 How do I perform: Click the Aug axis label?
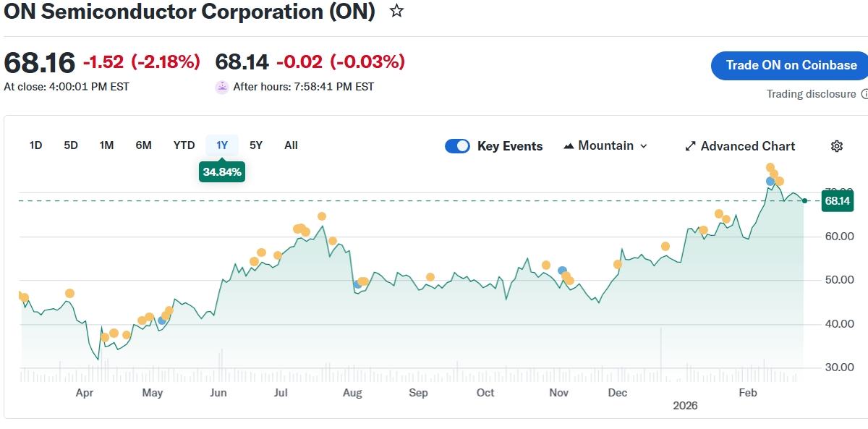[352, 393]
